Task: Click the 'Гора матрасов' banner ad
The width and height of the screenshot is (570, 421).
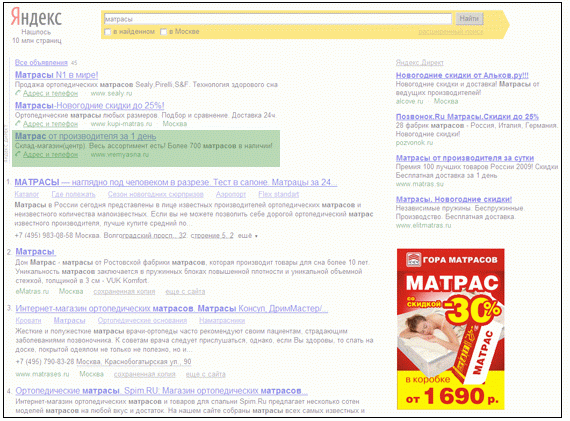Action: pos(451,329)
